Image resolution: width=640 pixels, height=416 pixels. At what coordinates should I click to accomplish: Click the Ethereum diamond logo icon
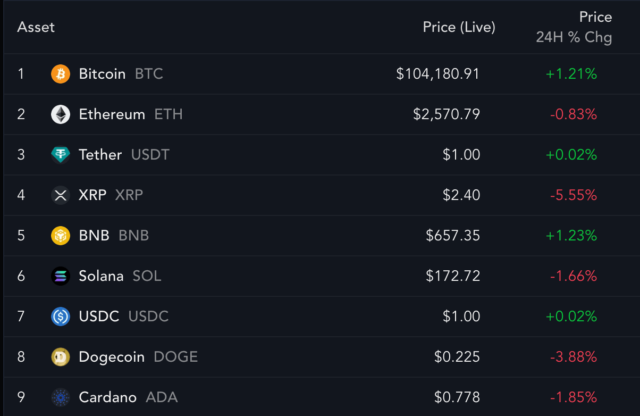(x=60, y=114)
